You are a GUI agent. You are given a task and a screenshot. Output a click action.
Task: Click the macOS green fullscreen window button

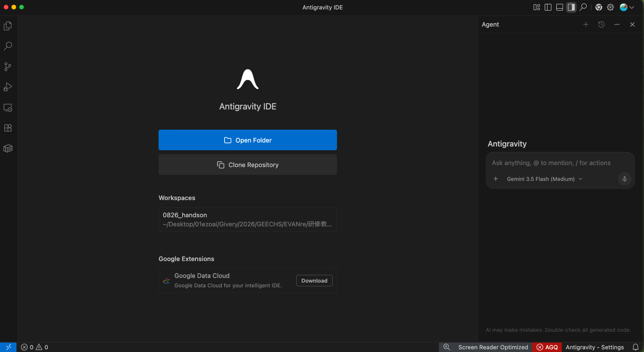22,7
